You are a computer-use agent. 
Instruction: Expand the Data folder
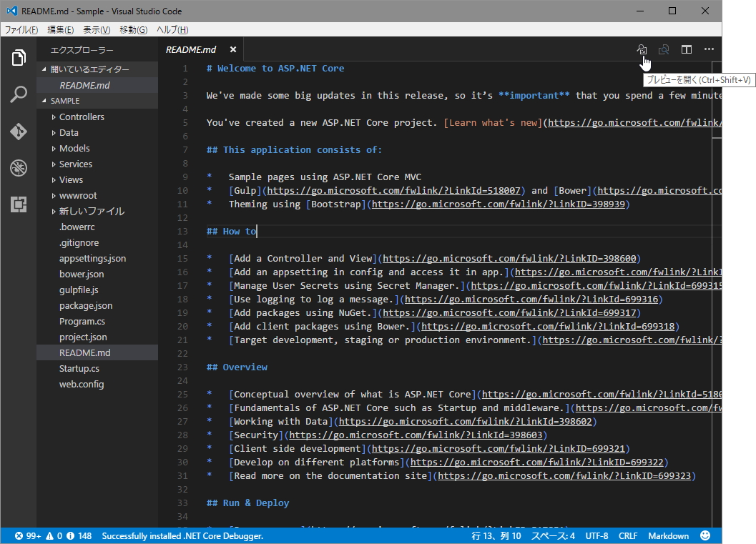[54, 132]
